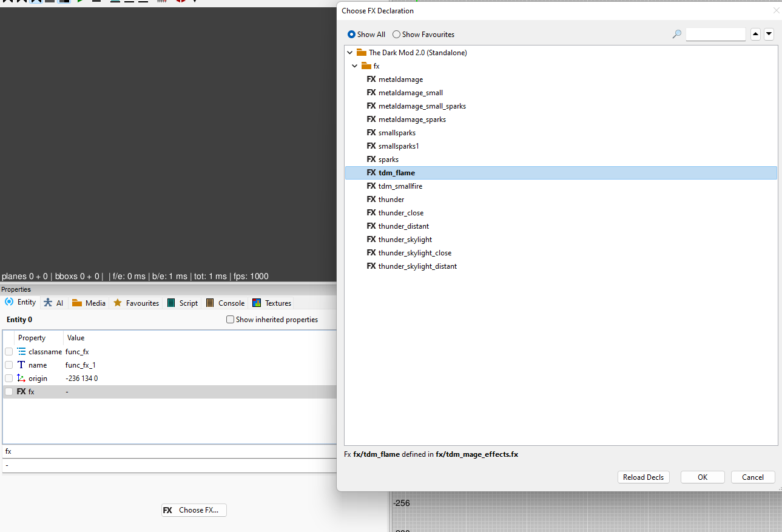
Task: Click FX icon beside thunder_close entry
Action: [x=371, y=213]
